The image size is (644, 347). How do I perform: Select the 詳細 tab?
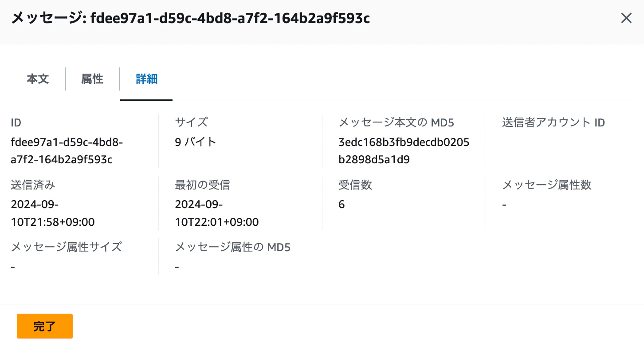click(x=146, y=79)
